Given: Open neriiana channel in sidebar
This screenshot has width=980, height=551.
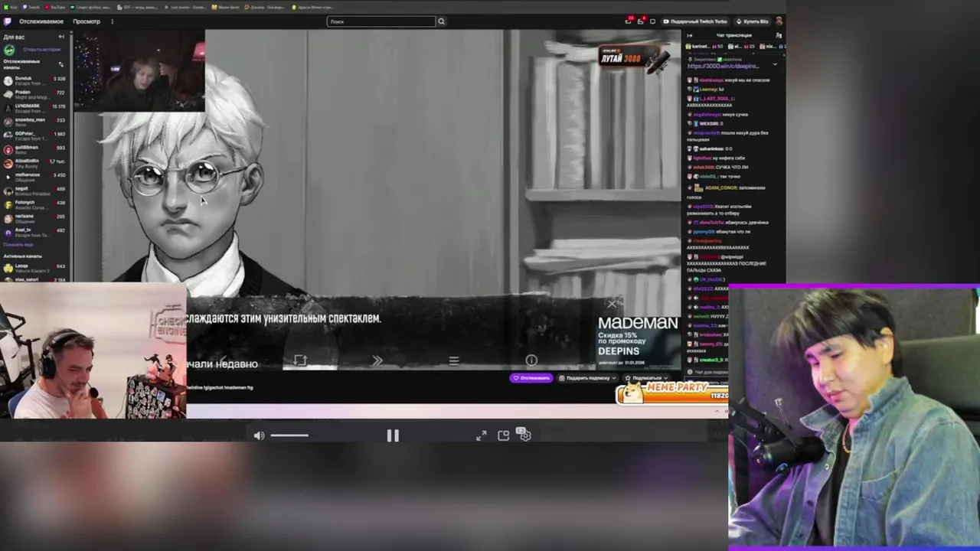Looking at the screenshot, I should click(35, 218).
